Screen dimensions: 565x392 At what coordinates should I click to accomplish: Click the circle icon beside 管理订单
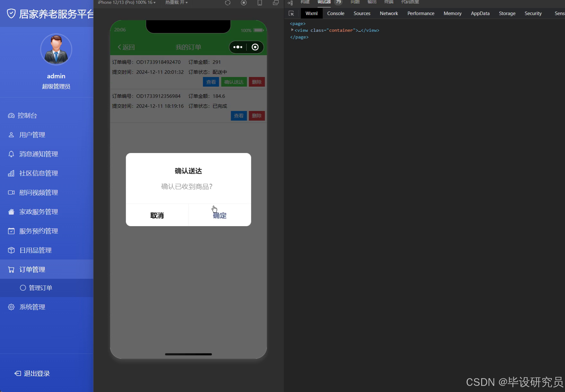23,288
